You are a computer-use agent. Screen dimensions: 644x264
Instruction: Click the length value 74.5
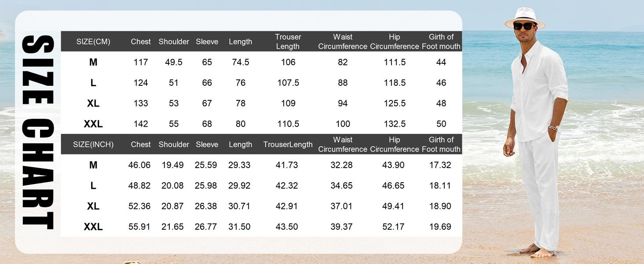click(241, 62)
